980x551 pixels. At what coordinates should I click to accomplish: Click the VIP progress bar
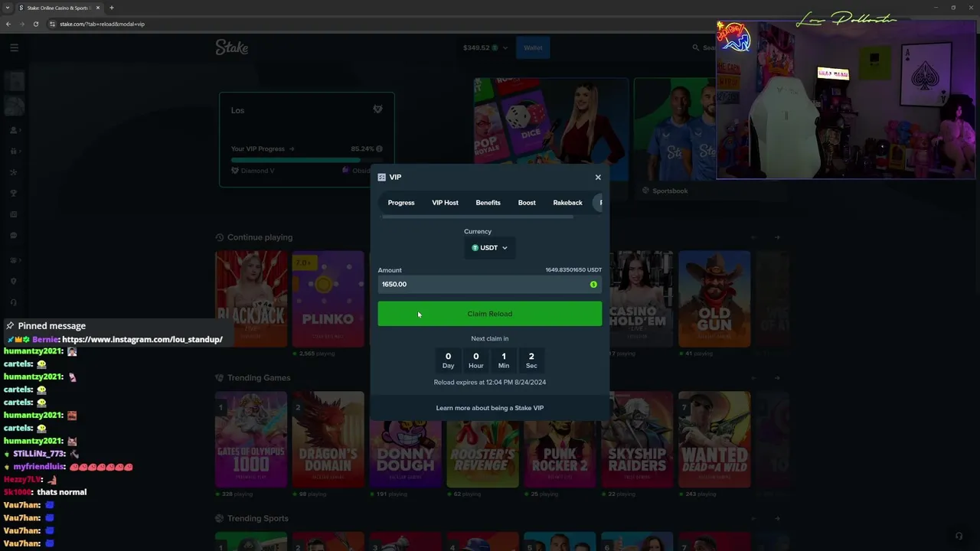[x=306, y=160]
